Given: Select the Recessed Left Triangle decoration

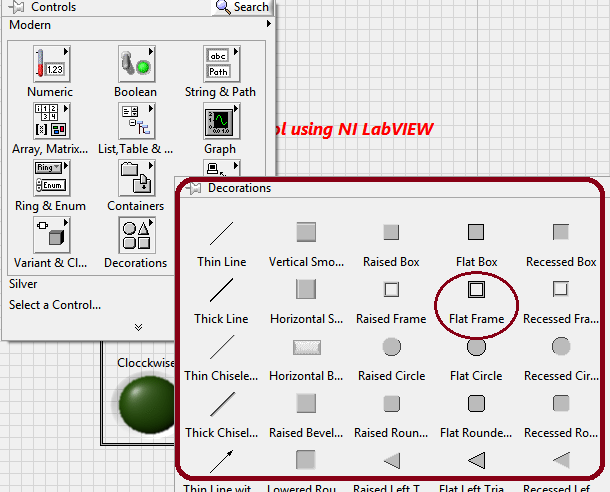Looking at the screenshot, I should pyautogui.click(x=561, y=461).
